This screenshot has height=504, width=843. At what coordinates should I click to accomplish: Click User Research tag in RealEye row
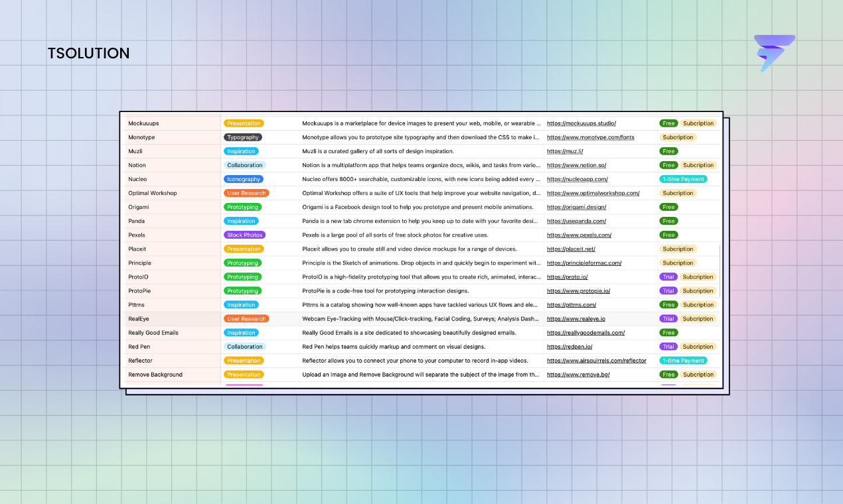click(x=246, y=318)
